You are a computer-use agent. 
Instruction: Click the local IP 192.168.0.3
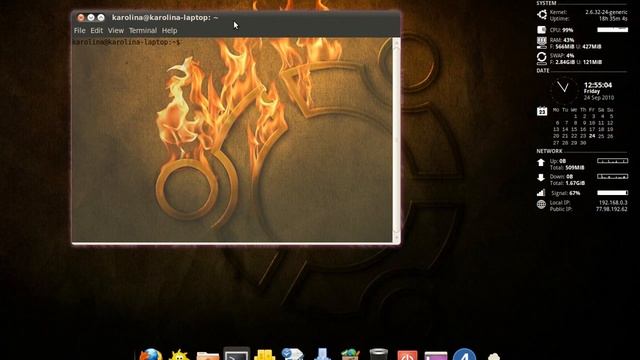pos(613,202)
